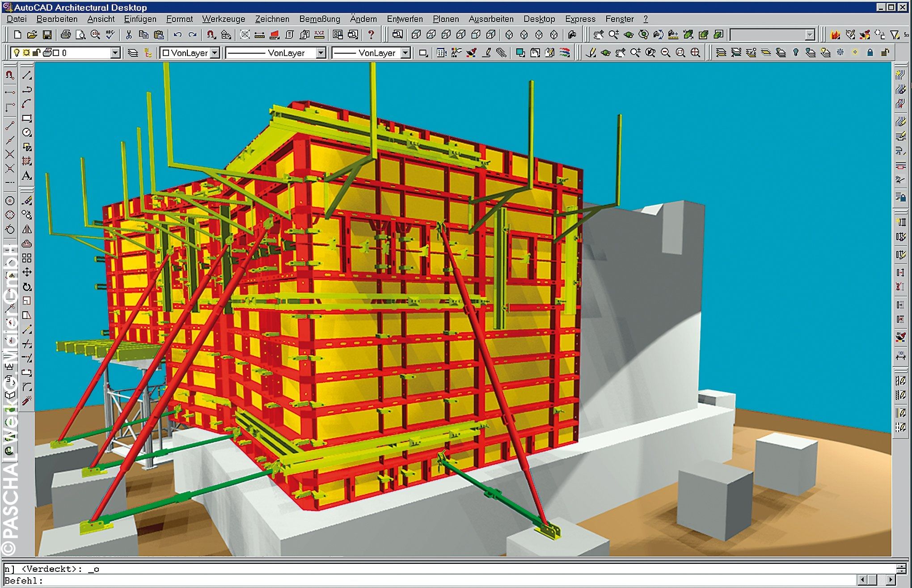912x588 pixels.
Task: Start the render flame icon
Action: coord(835,34)
